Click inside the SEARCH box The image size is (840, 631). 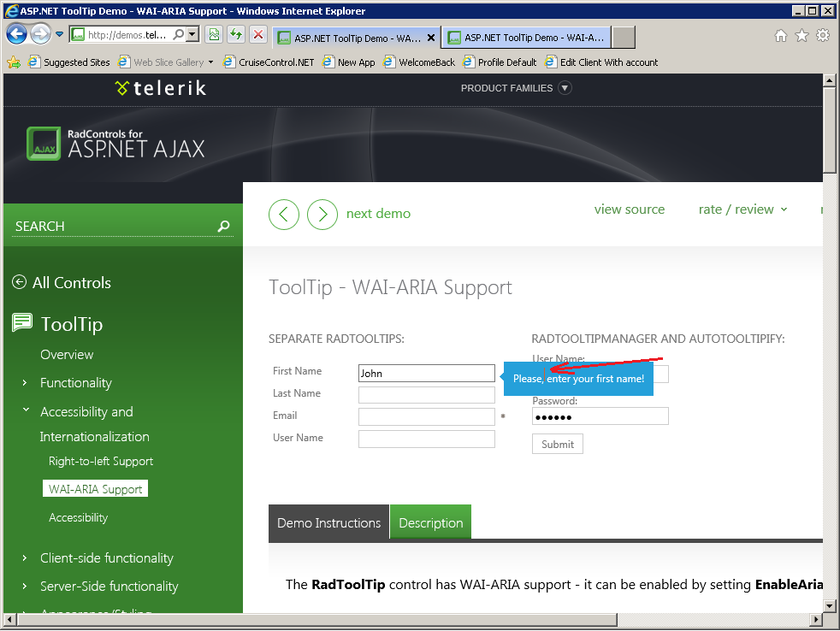coord(114,227)
